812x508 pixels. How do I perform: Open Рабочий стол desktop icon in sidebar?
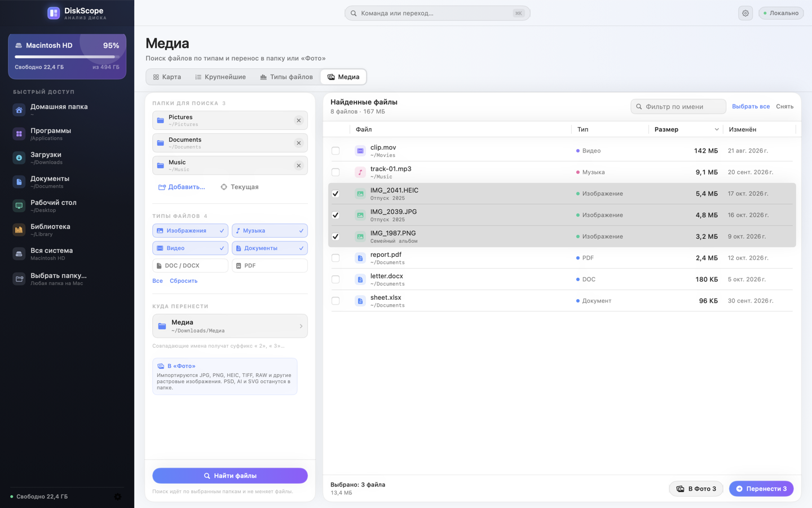(19, 205)
